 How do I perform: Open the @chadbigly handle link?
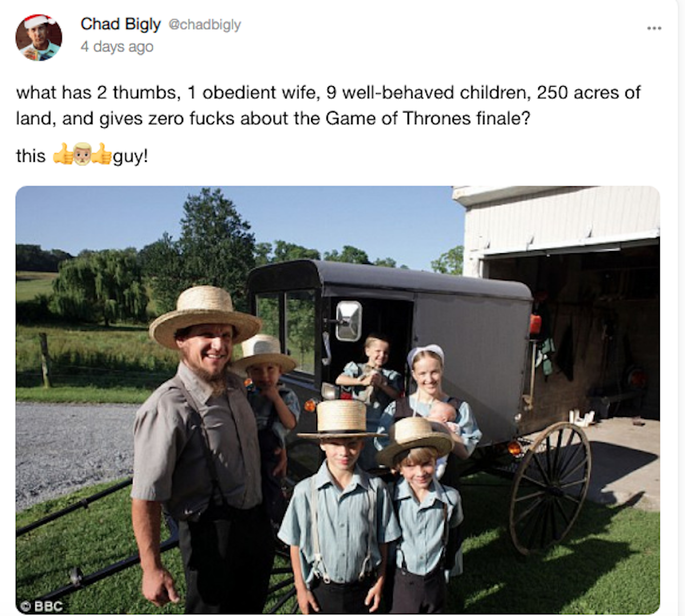pyautogui.click(x=204, y=25)
